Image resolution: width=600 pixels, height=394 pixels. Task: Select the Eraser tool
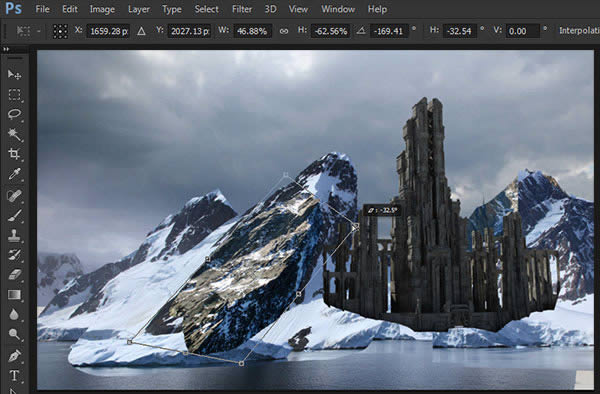click(14, 275)
